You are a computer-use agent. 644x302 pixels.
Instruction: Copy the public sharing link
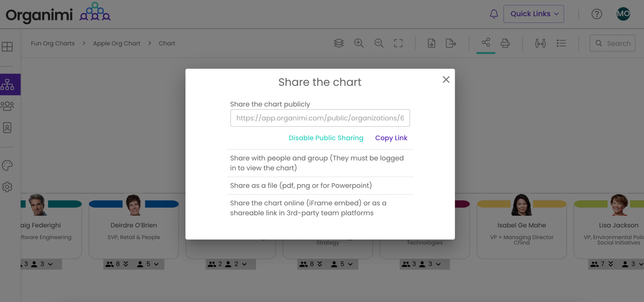pos(391,138)
